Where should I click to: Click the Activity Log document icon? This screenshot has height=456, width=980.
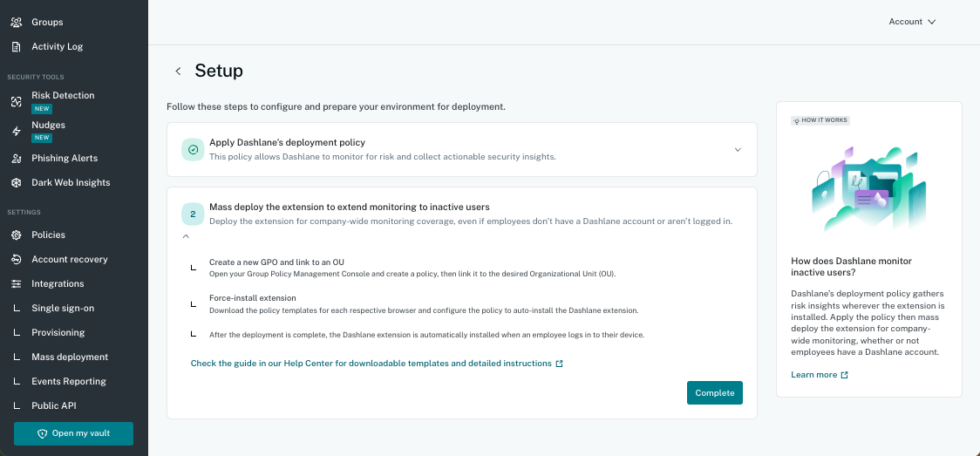[17, 47]
